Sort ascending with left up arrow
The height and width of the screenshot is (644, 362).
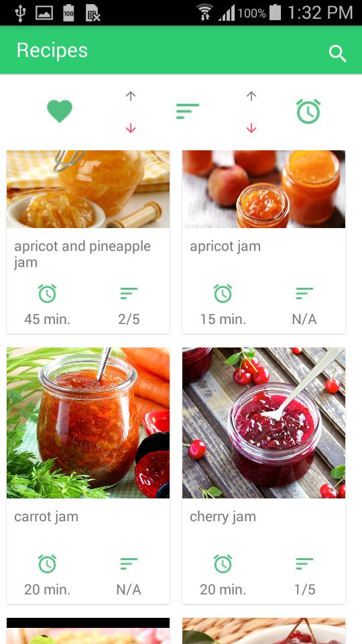point(131,96)
